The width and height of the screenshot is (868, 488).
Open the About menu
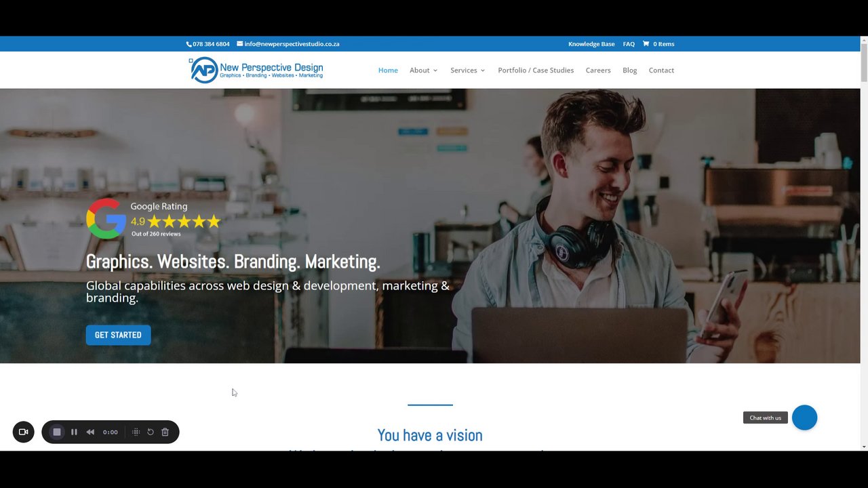pos(420,70)
